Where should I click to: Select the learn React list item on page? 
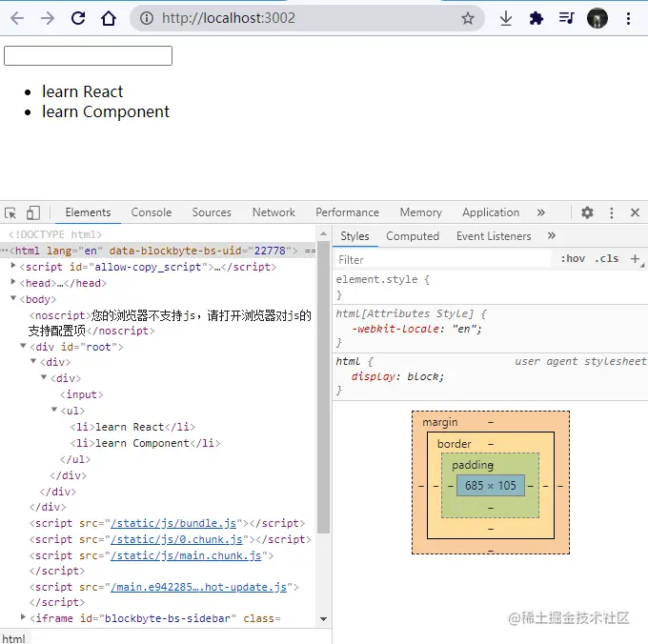click(82, 91)
